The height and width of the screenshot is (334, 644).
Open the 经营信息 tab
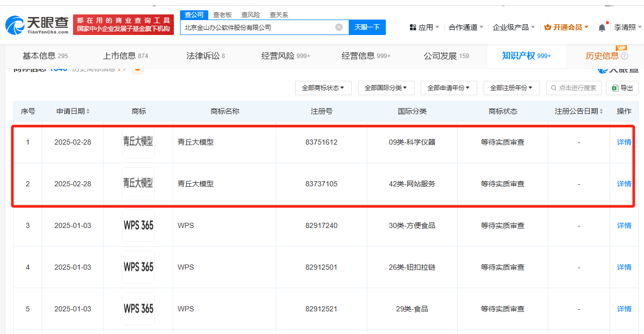(x=366, y=56)
